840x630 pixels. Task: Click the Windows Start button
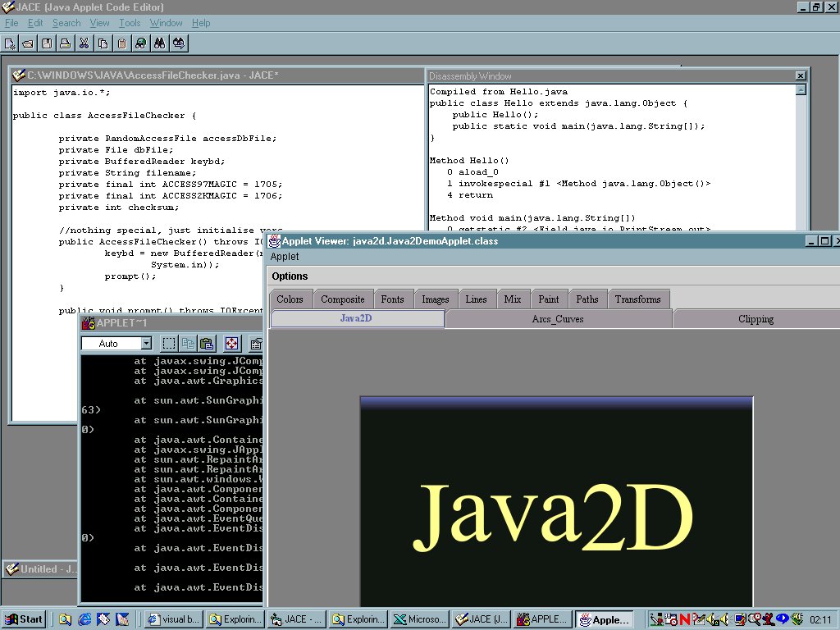(x=24, y=619)
